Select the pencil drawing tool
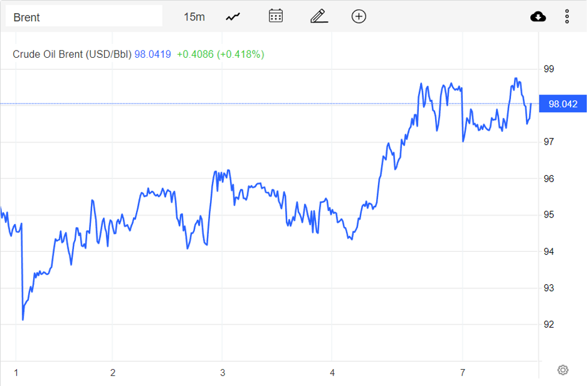Image resolution: width=588 pixels, height=386 pixels. click(318, 16)
